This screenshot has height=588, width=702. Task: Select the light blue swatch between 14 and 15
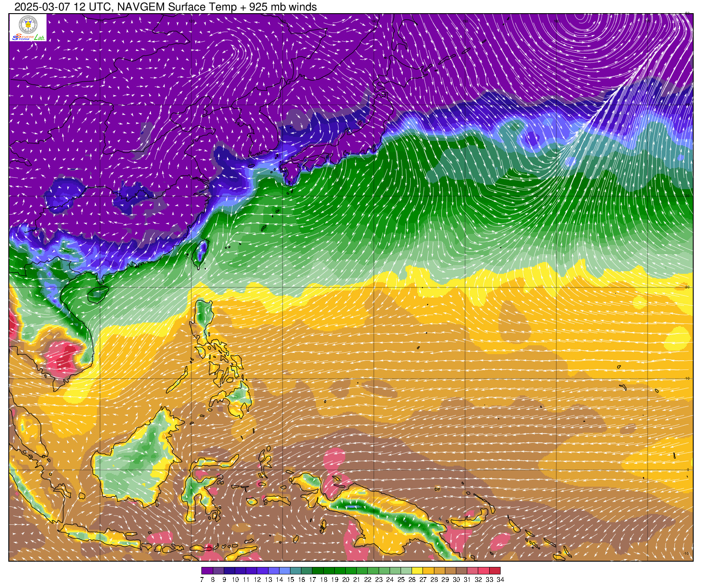(285, 570)
